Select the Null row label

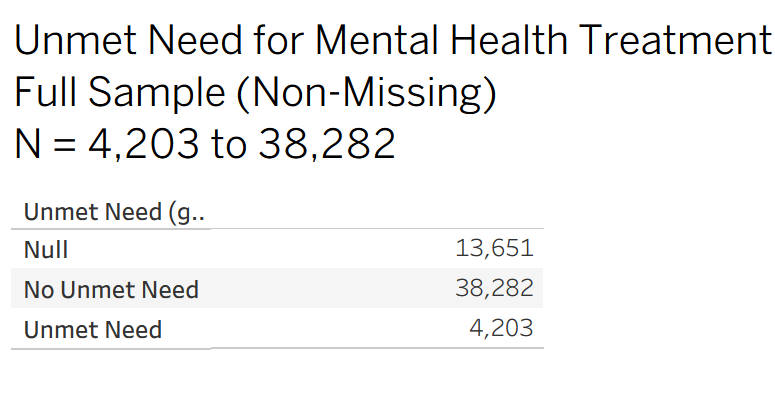46,250
